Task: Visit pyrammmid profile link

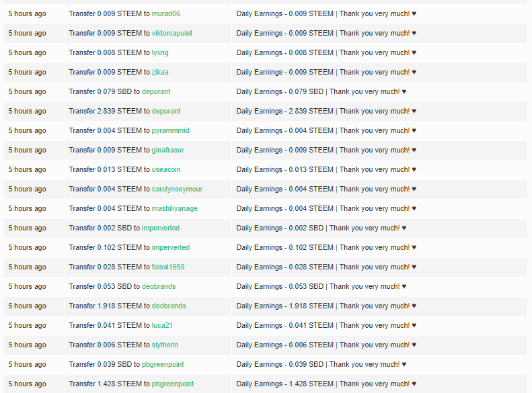Action: [170, 131]
